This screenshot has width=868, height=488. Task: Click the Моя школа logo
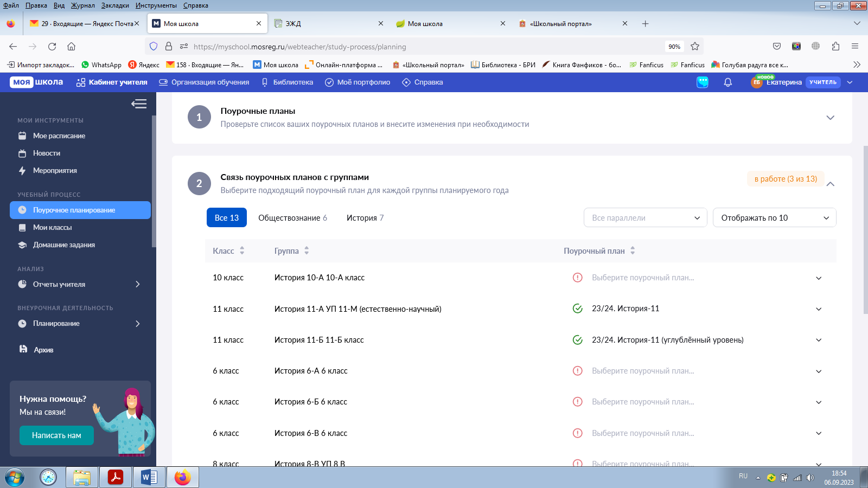point(36,82)
